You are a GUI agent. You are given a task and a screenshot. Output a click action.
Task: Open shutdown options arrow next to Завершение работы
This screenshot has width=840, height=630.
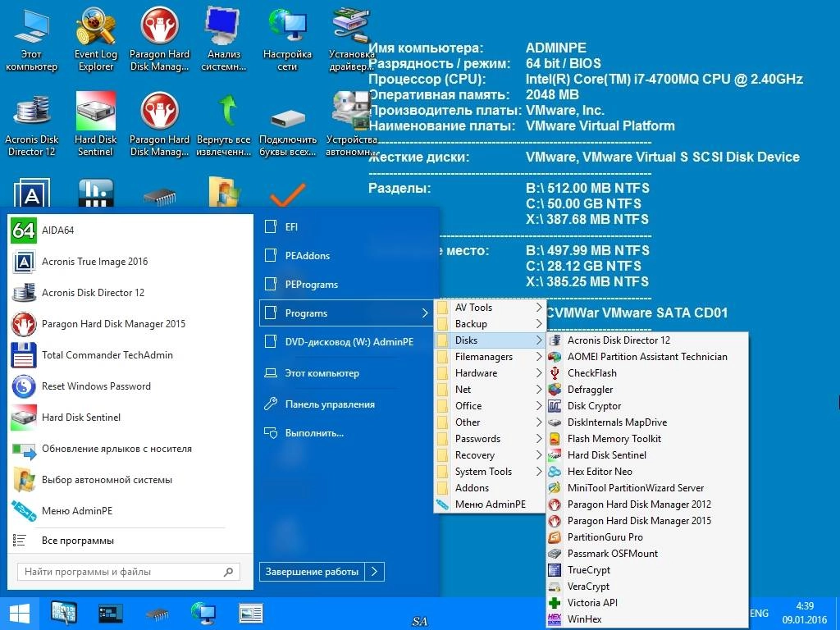(374, 572)
